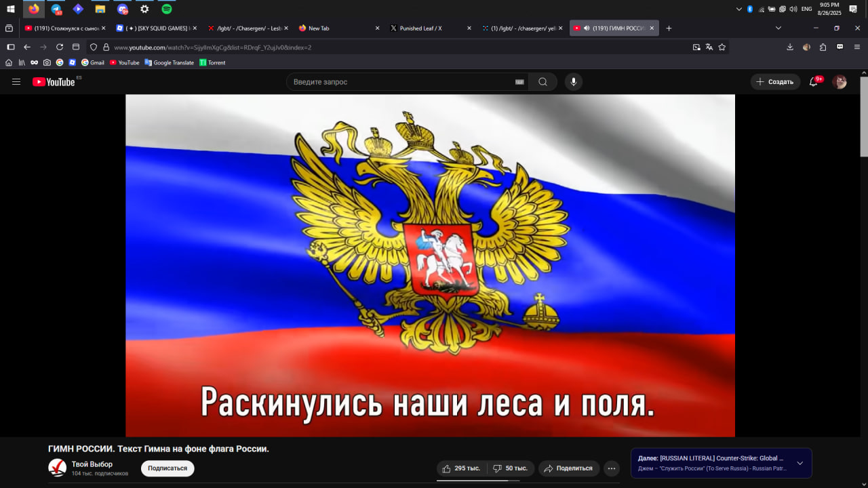Open the tracking protection shield panel
The image size is (868, 488).
(94, 47)
